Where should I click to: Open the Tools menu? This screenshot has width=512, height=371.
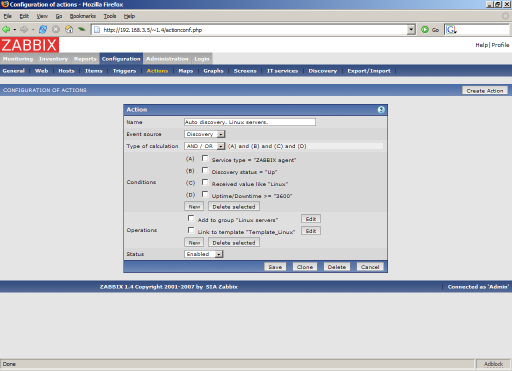click(110, 16)
